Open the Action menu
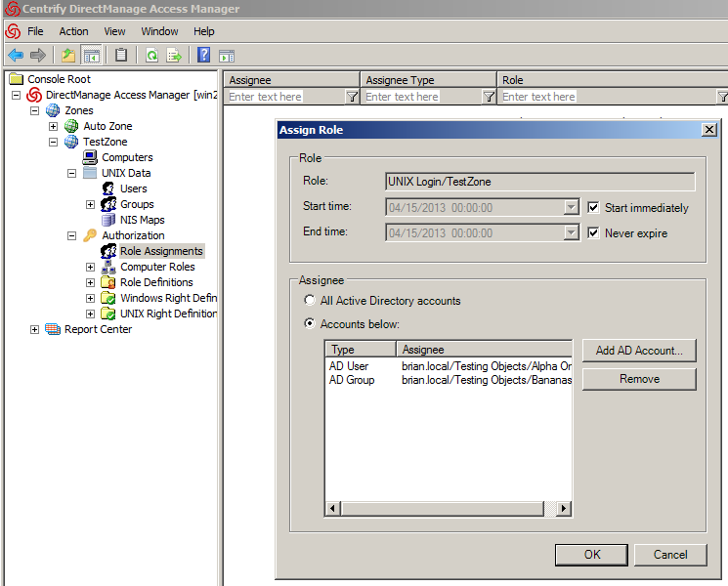728x586 pixels. [73, 31]
